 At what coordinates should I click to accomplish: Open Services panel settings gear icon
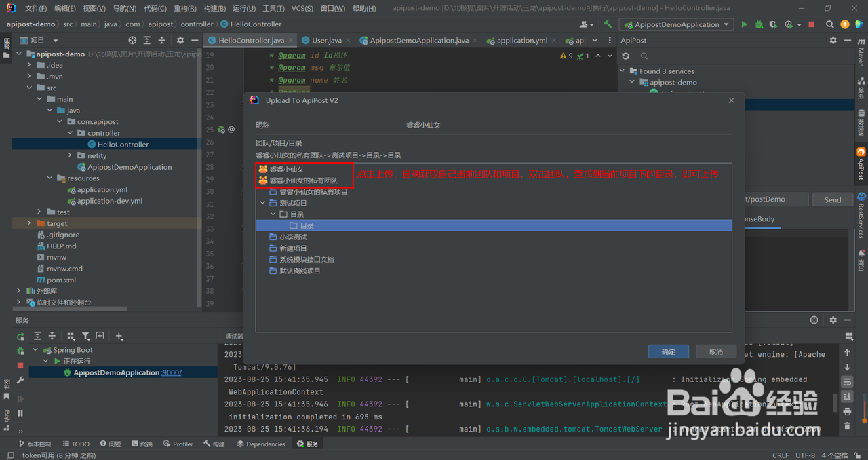tap(833, 320)
